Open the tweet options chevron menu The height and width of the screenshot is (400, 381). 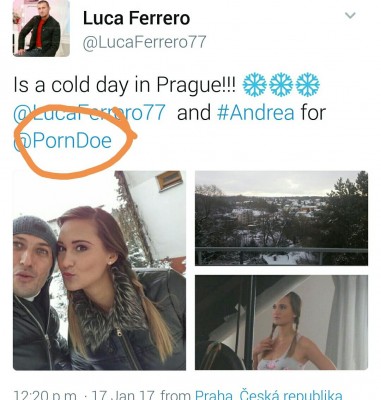tap(350, 16)
